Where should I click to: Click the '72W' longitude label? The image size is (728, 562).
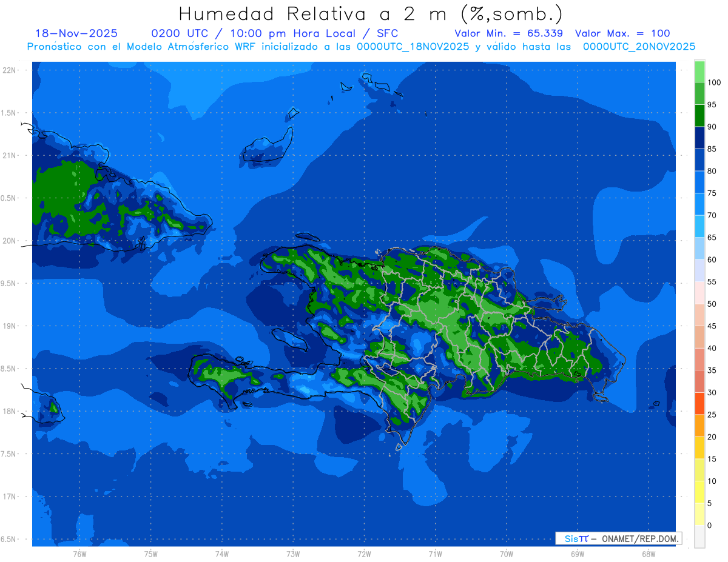364,554
